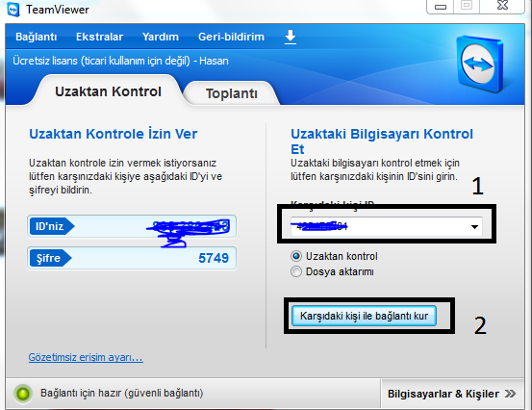Click the ID'niz label field
This screenshot has height=410, width=532.
point(132,226)
